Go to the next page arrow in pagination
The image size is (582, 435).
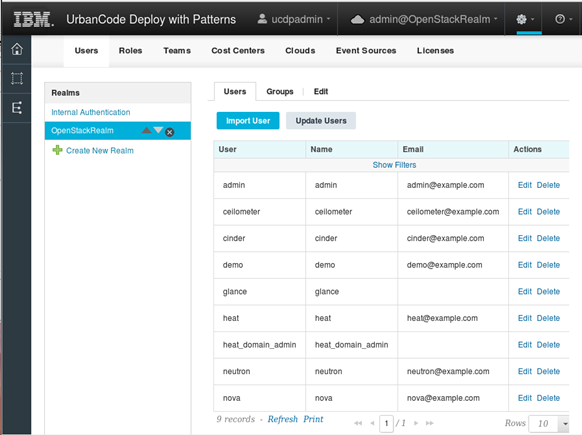tap(416, 423)
